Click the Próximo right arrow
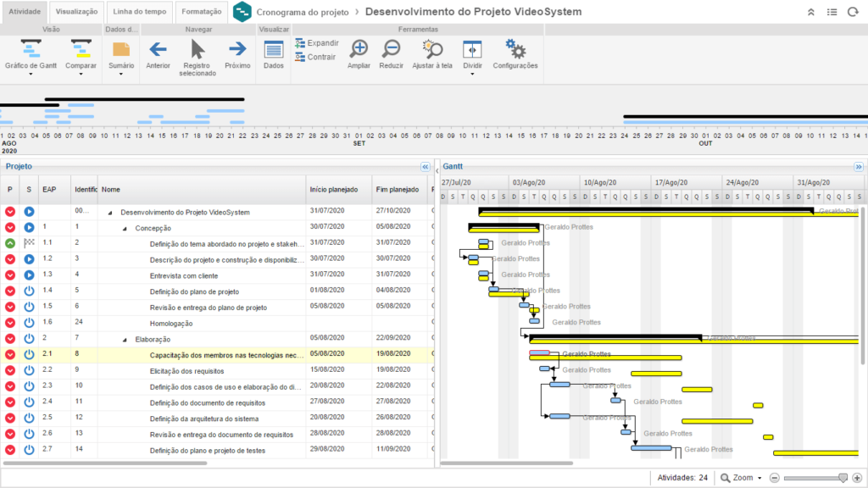Screen dimensions: 868x488 pos(237,50)
